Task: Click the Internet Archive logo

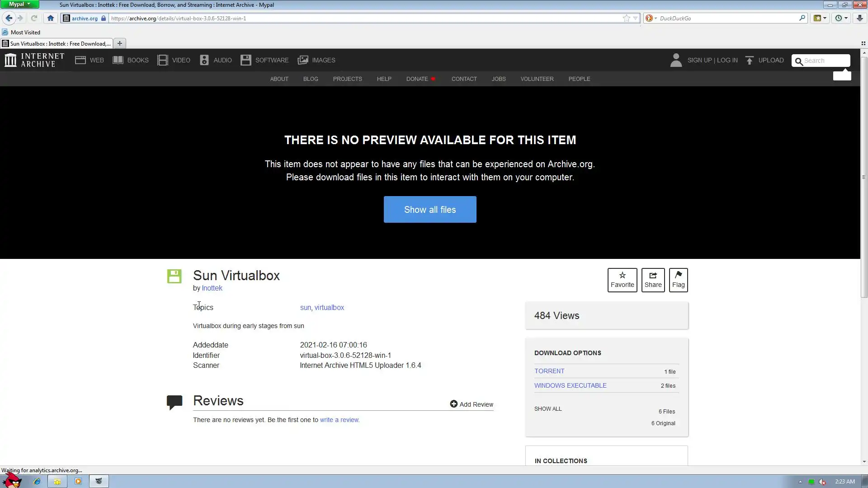Action: (34, 60)
